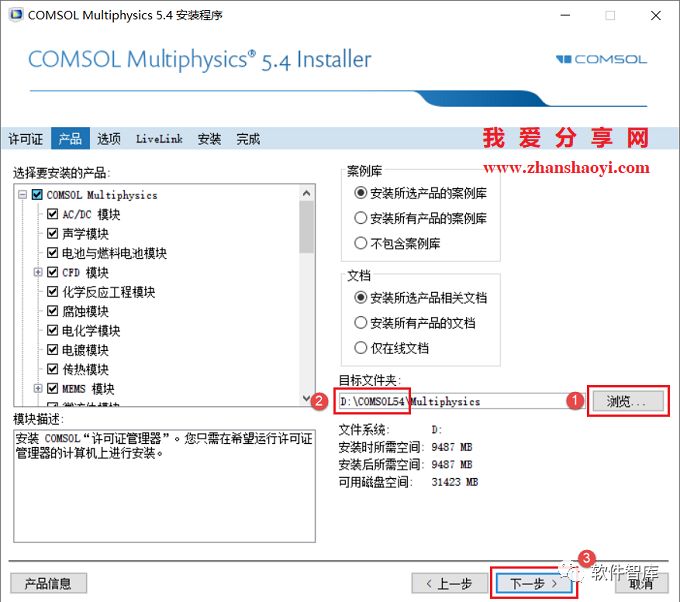Select the 电化学模块 tree row text
Image resolution: width=680 pixels, height=602 pixels.
(x=91, y=330)
